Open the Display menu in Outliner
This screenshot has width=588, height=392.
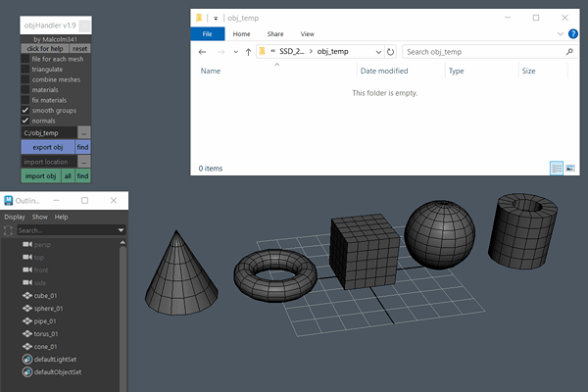[15, 217]
